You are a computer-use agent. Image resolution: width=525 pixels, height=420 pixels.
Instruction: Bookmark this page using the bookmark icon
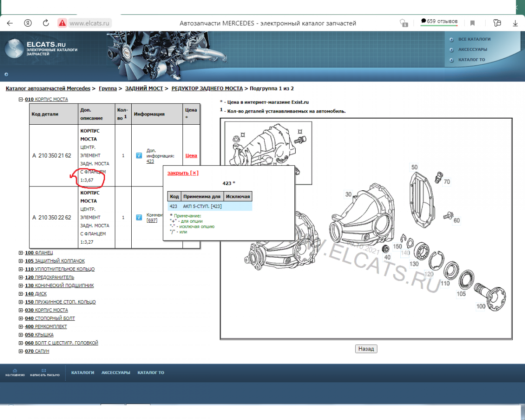472,23
